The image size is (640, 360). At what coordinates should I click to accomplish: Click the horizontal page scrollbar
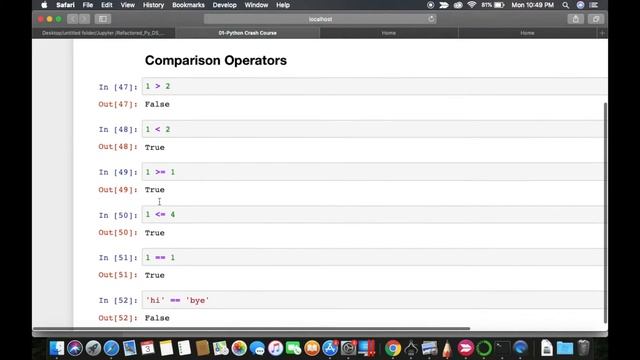coord(251,328)
